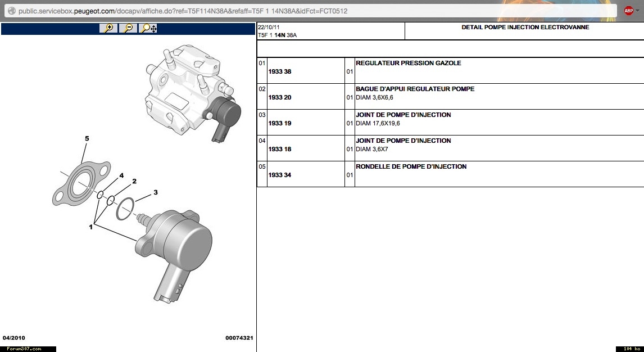
Task: Click callout number 2 on diagram
Action: pos(134,181)
